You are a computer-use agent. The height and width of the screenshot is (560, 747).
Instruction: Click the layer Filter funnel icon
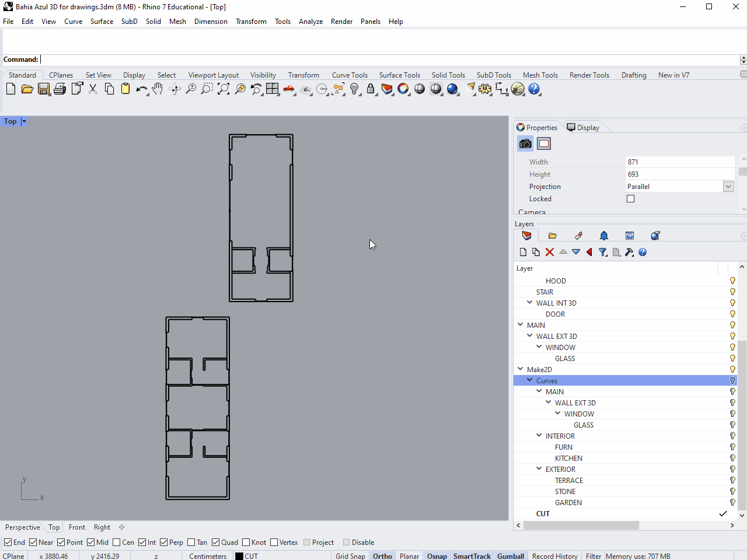[603, 252]
